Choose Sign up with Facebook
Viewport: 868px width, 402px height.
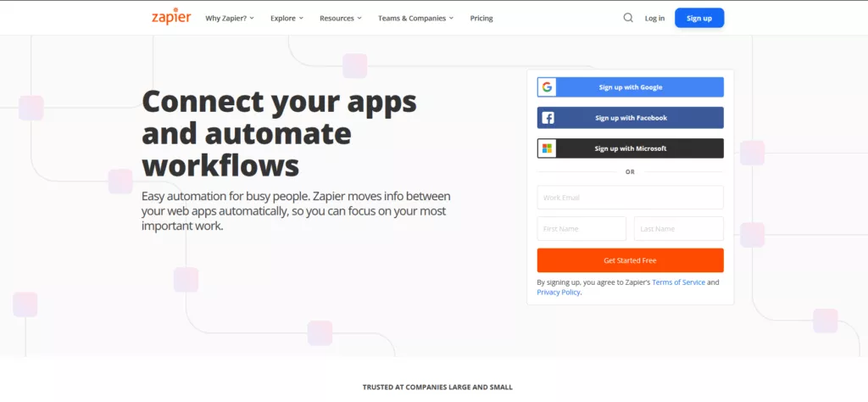coord(630,118)
